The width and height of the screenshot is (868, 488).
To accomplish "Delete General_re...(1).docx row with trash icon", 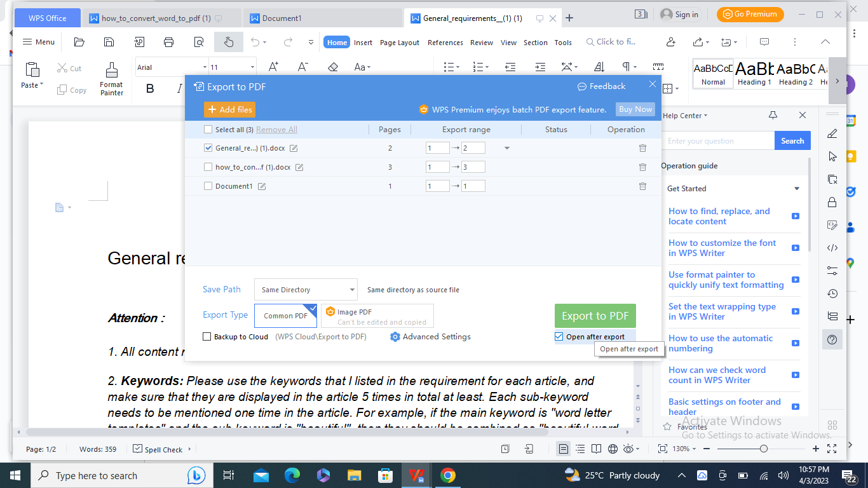I will 642,148.
